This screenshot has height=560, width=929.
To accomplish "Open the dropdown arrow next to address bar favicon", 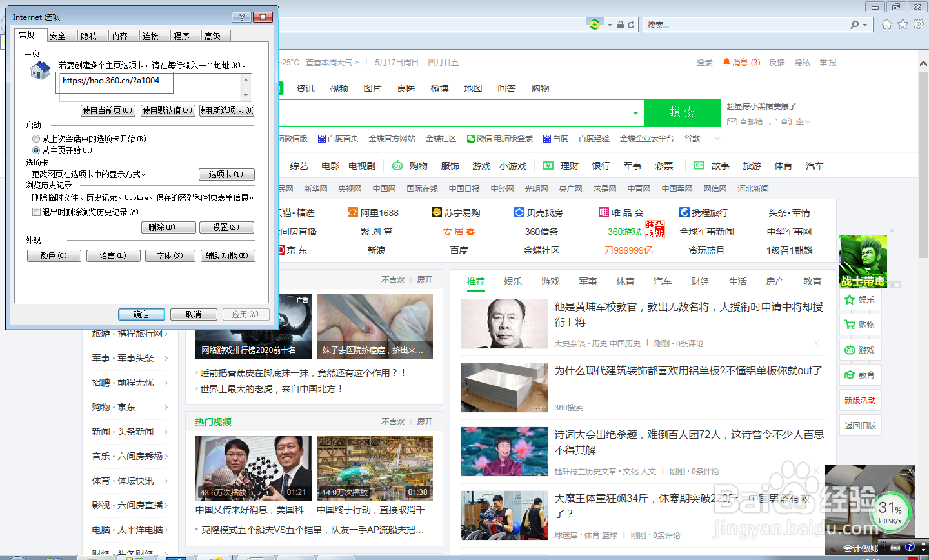I will [609, 23].
